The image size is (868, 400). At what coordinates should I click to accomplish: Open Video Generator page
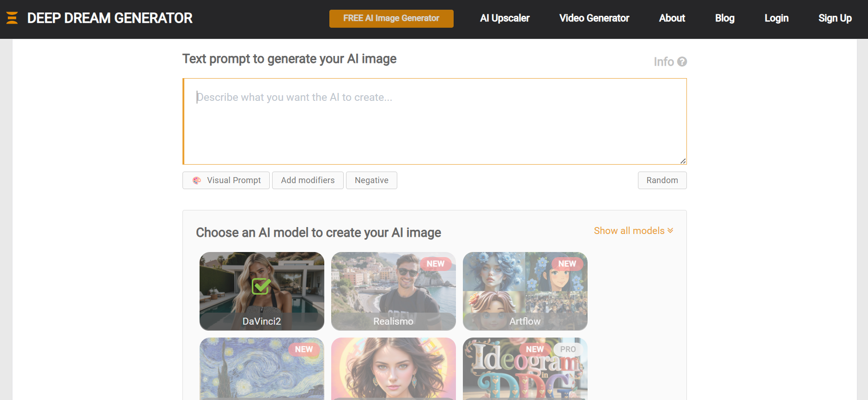[x=594, y=18]
